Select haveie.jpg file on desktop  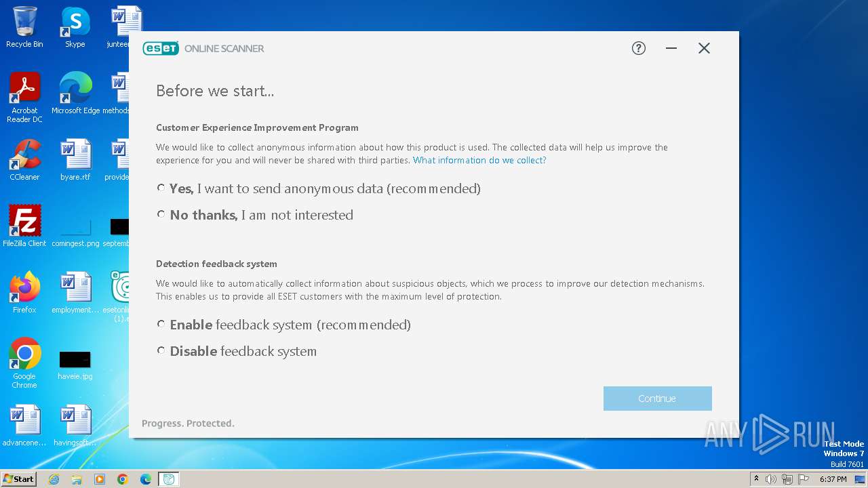coord(75,365)
